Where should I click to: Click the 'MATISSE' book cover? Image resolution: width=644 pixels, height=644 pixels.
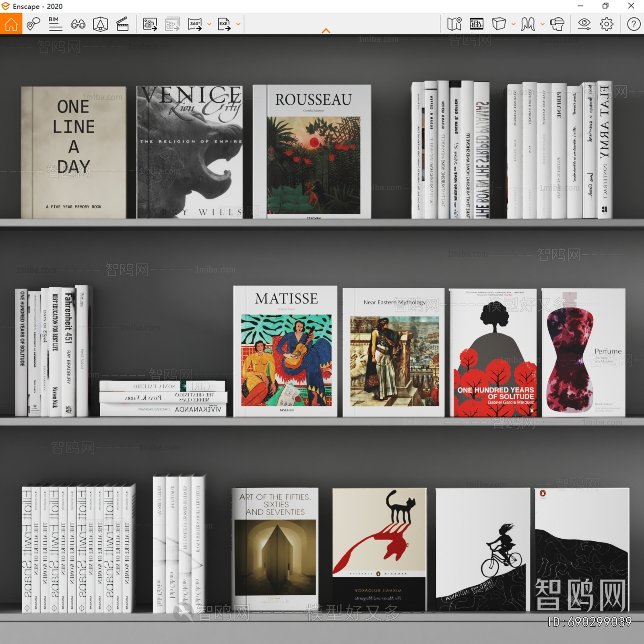pyautogui.click(x=285, y=351)
